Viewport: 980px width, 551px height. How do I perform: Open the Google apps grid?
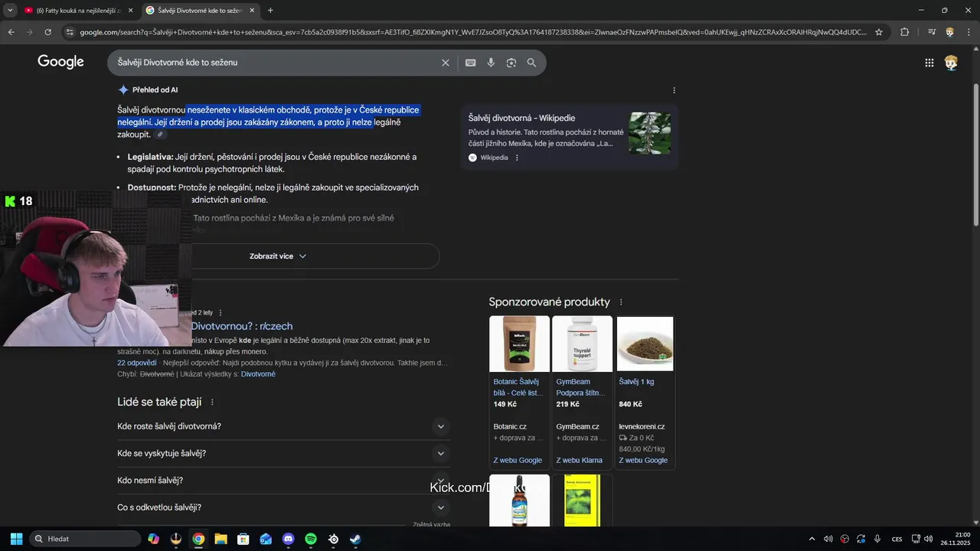click(929, 63)
